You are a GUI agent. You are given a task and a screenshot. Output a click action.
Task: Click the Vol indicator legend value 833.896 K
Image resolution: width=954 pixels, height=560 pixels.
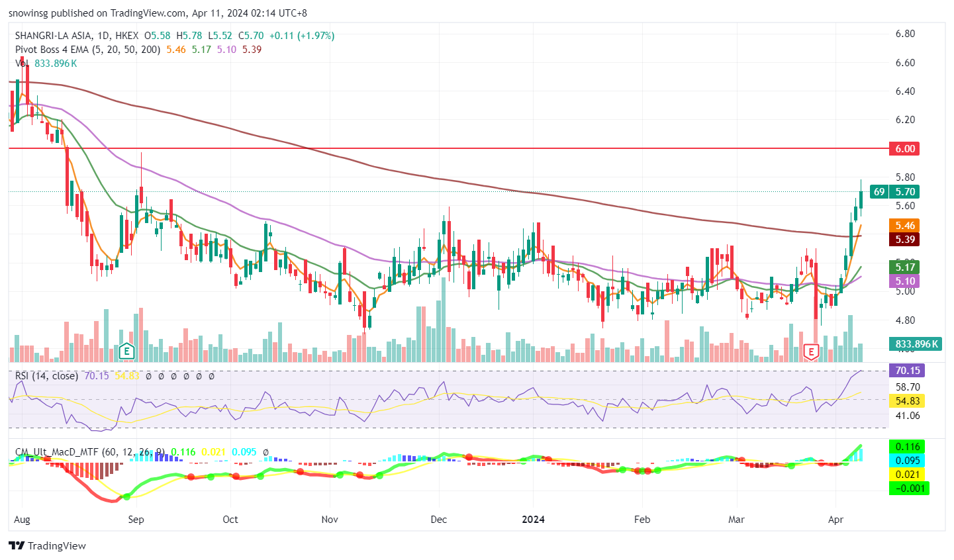pos(56,64)
